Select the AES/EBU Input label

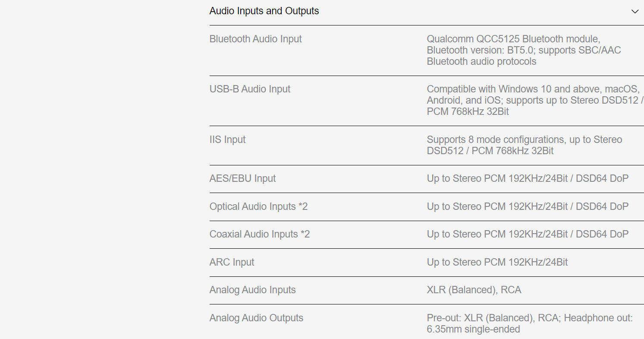pos(242,178)
